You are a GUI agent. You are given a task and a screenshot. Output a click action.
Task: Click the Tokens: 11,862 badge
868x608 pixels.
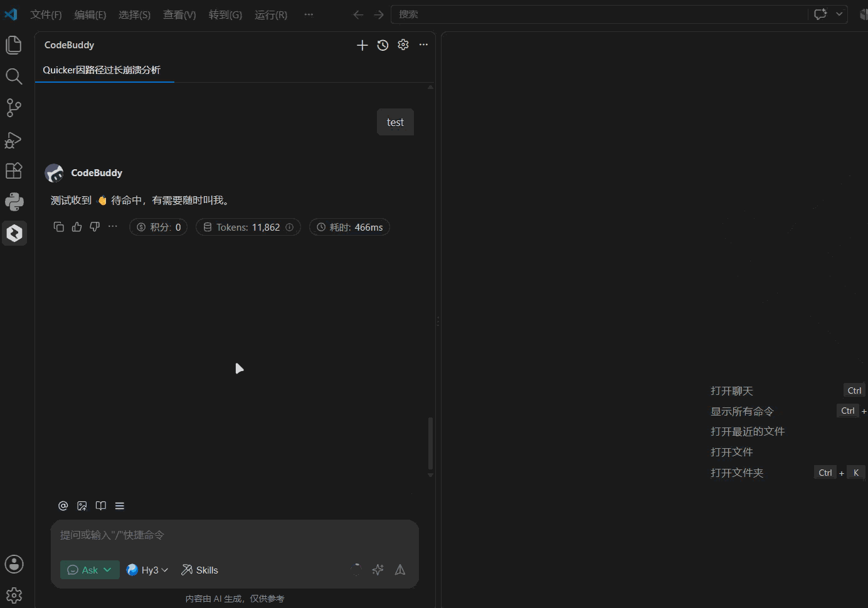[x=248, y=227]
